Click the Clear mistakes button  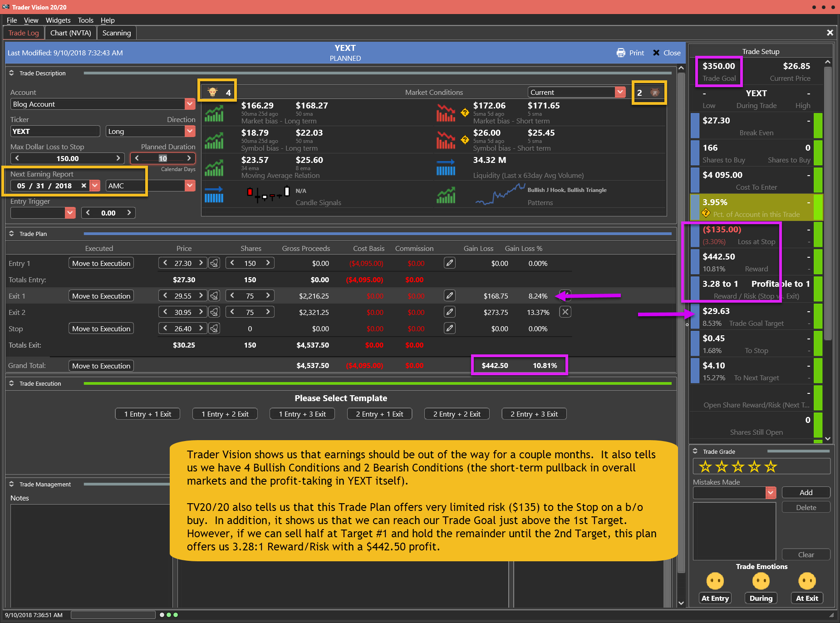click(806, 554)
